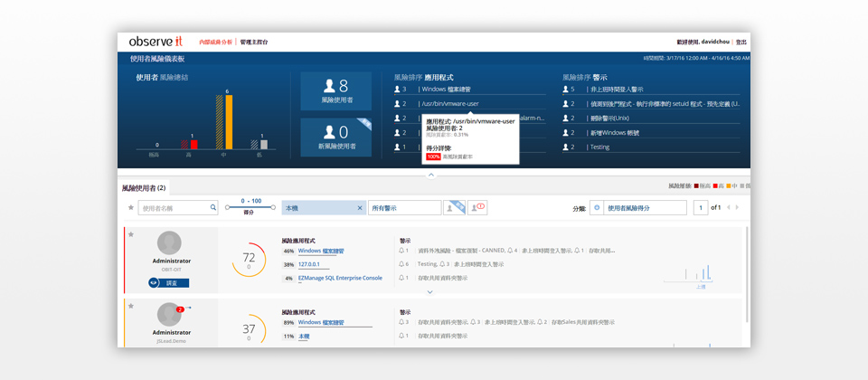Open 內部威脅分析 tab
868x380 pixels.
point(215,43)
